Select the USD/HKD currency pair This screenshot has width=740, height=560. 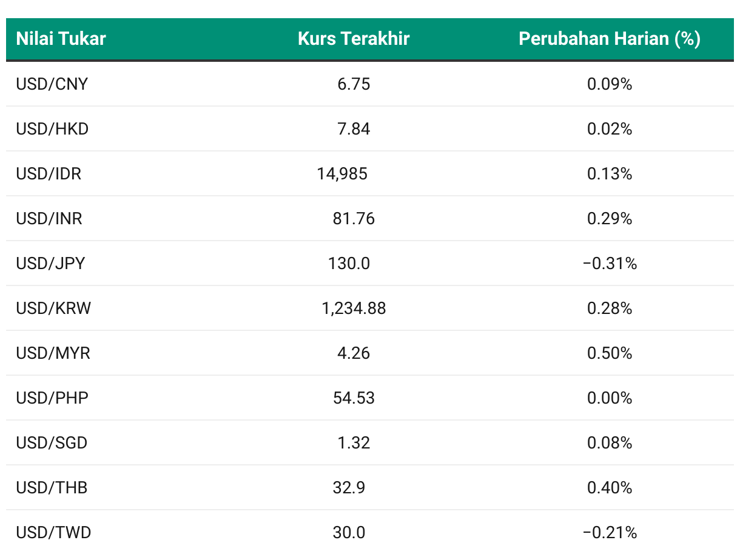52,128
